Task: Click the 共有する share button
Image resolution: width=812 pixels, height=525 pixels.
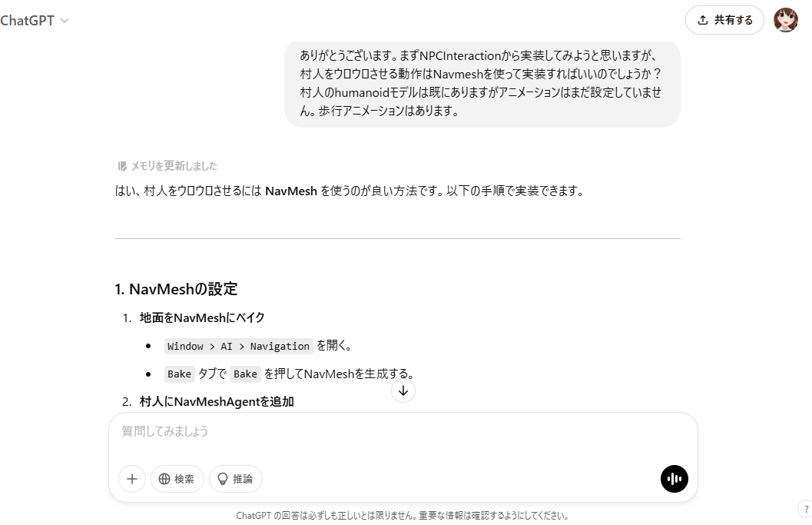Action: click(x=724, y=20)
